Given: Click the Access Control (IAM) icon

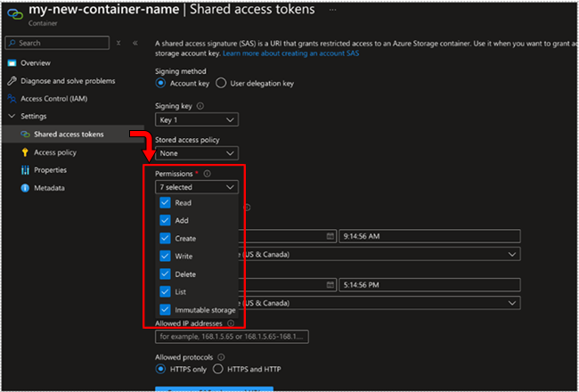Looking at the screenshot, I should 12,98.
